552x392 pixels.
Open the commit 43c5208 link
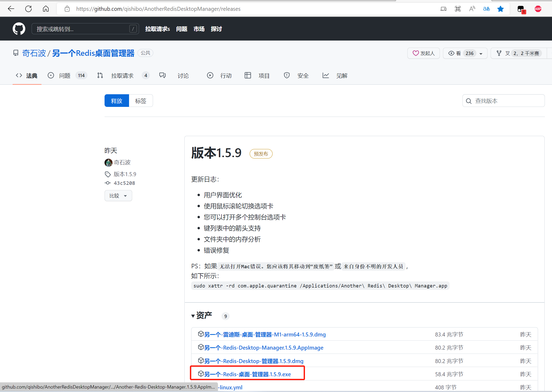point(124,183)
